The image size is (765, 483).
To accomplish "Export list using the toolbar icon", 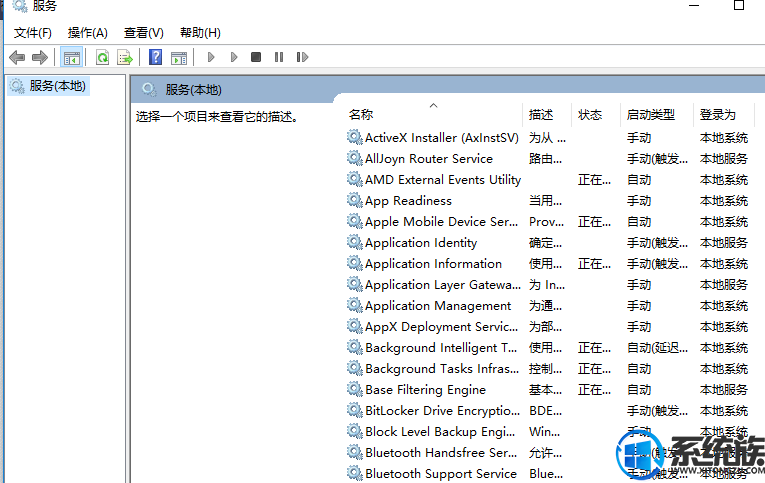I will click(x=125, y=58).
